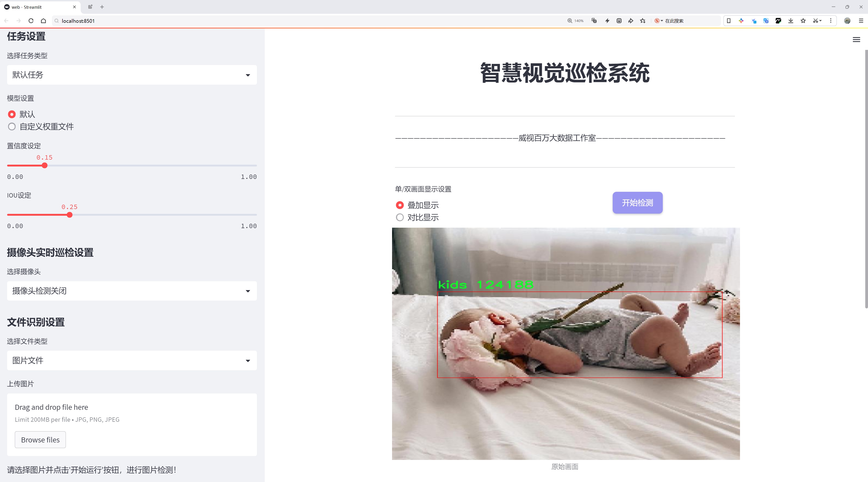Open the Sogou search engine selector

658,21
